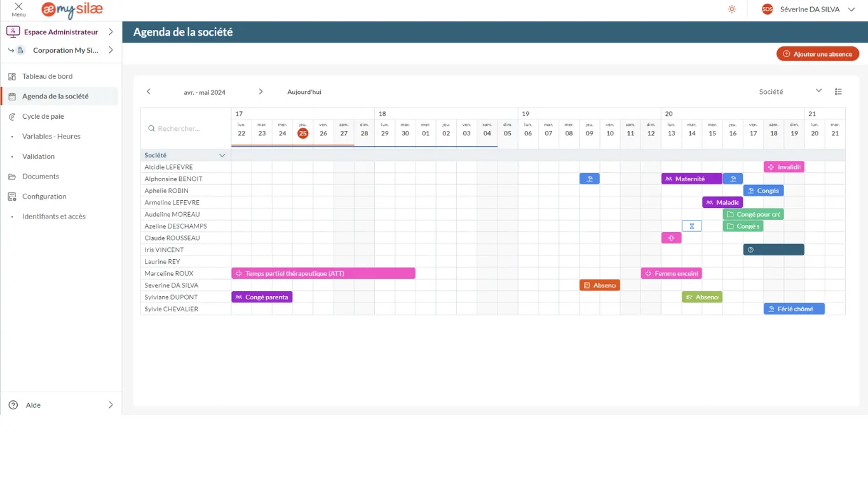Screen dimensions: 868x488
Task: Select employee Claude ROUSSEAU
Action: pyautogui.click(x=172, y=238)
